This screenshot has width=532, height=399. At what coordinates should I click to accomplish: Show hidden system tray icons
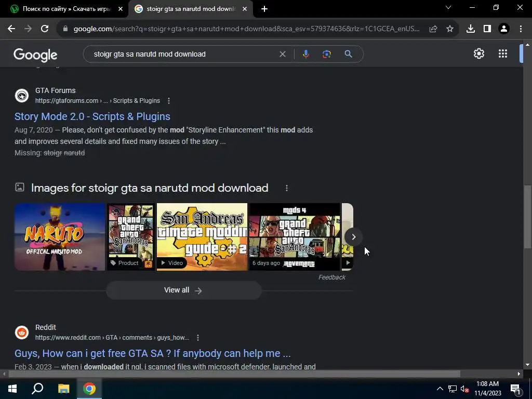(x=440, y=389)
